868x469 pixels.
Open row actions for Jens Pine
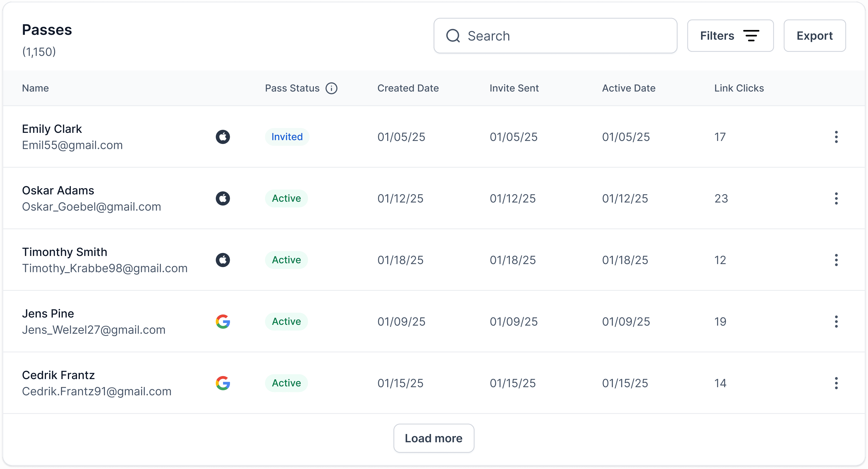pos(836,322)
